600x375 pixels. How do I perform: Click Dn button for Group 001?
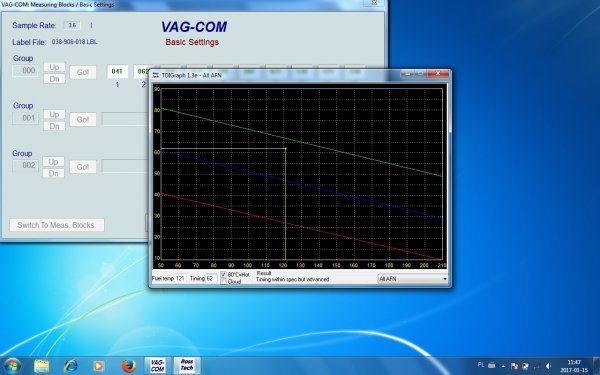coord(54,126)
